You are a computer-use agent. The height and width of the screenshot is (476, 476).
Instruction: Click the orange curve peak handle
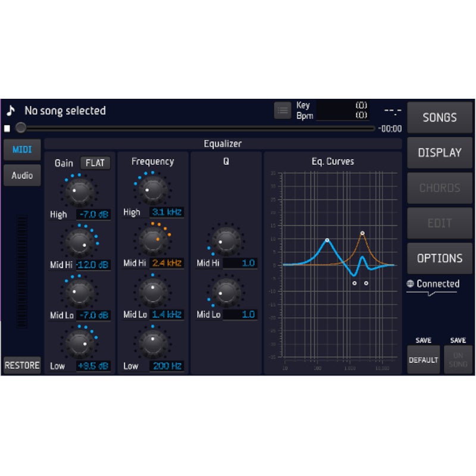click(x=362, y=233)
